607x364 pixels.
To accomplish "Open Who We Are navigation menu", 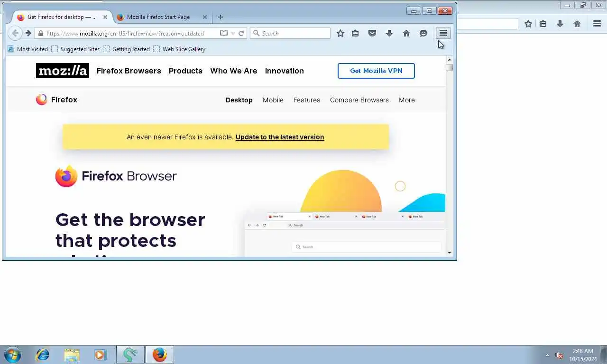I will (233, 71).
